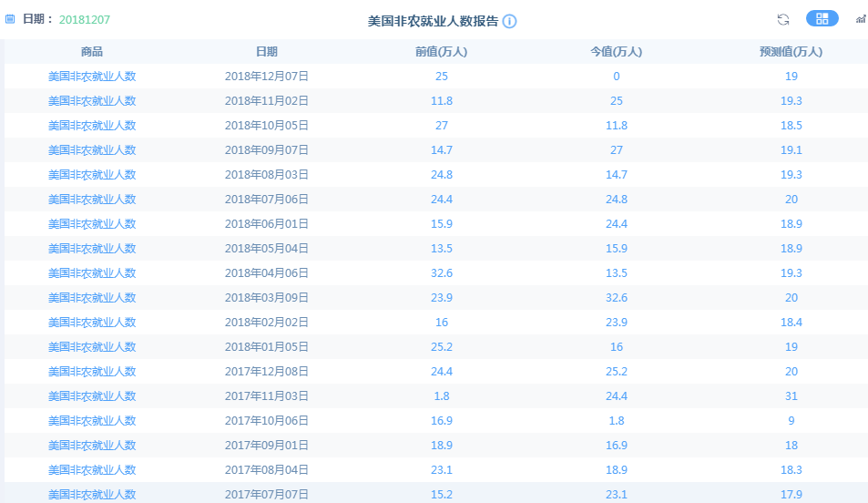This screenshot has height=503, width=868.
Task: Click the refresh icon at top right
Action: pyautogui.click(x=782, y=19)
